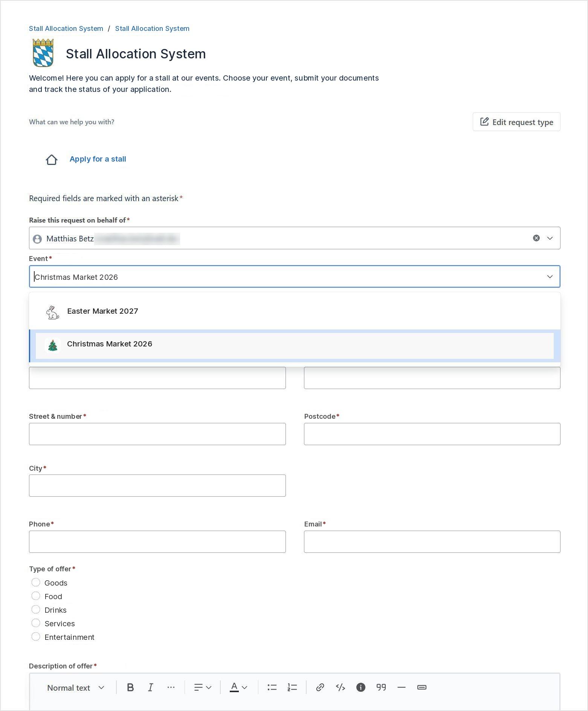Toggle italic formatting in editor
The image size is (588, 711).
(x=151, y=688)
